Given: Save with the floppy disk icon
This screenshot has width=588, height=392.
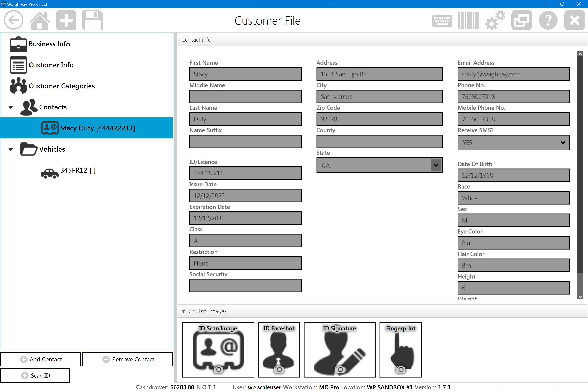Looking at the screenshot, I should (x=93, y=20).
